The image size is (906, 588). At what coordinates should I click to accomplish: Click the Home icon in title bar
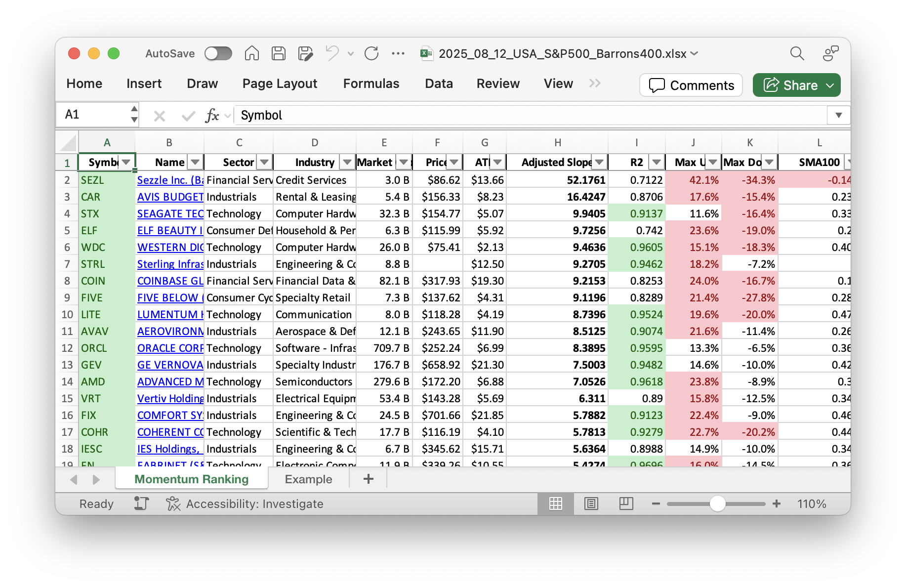251,53
